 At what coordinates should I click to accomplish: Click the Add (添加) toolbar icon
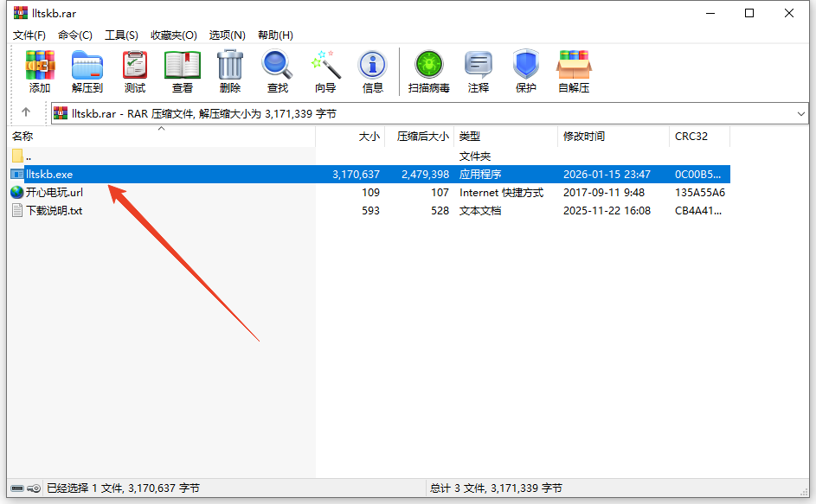click(x=40, y=65)
